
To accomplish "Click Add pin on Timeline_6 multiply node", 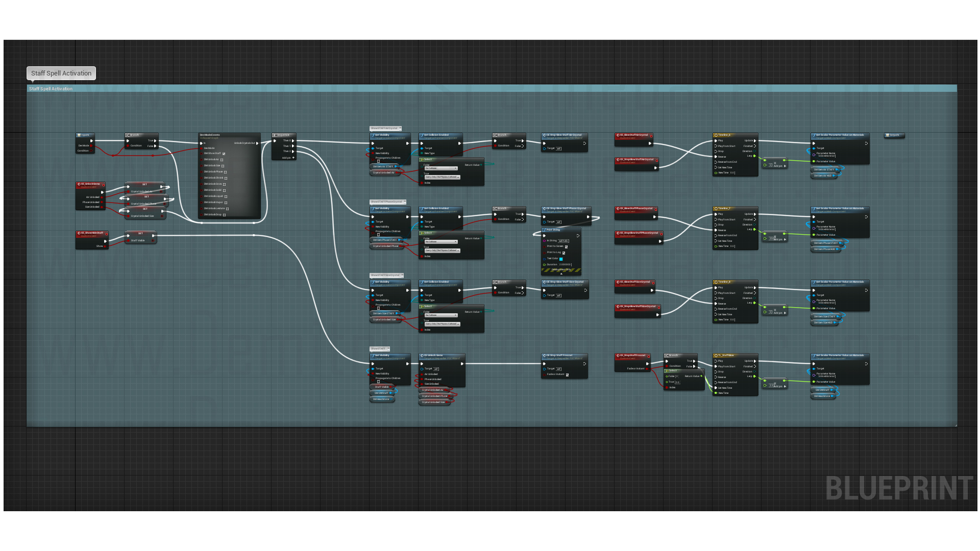I will point(779,166).
